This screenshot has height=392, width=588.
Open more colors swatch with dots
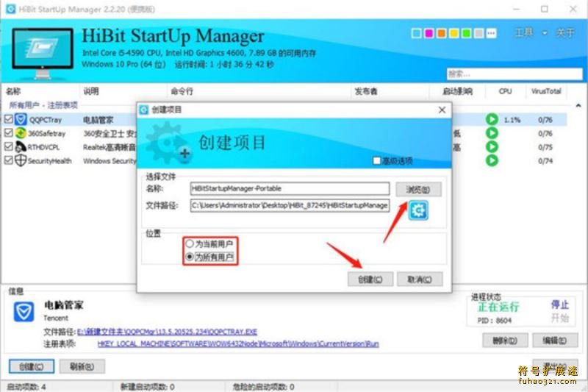(491, 33)
